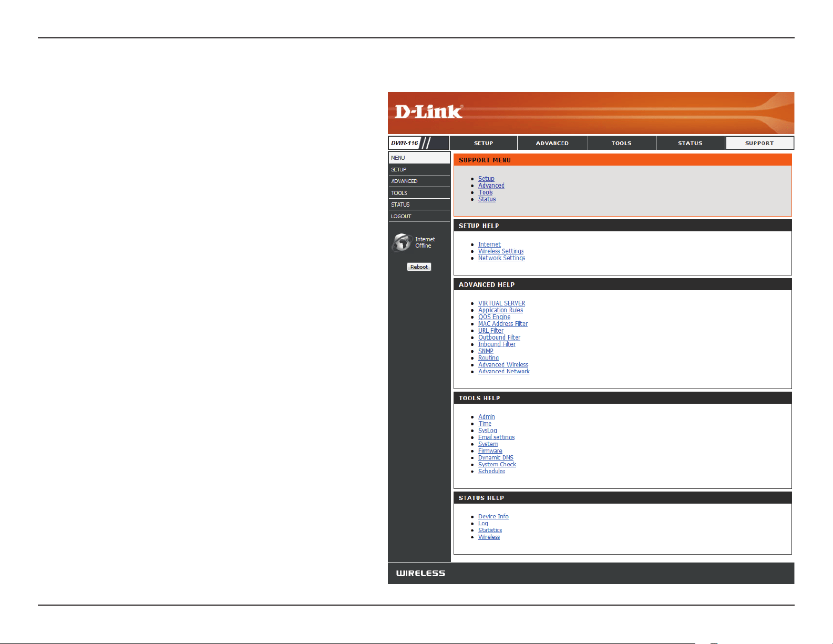Open the Internet help link
The image size is (833, 644).
pos(489,244)
